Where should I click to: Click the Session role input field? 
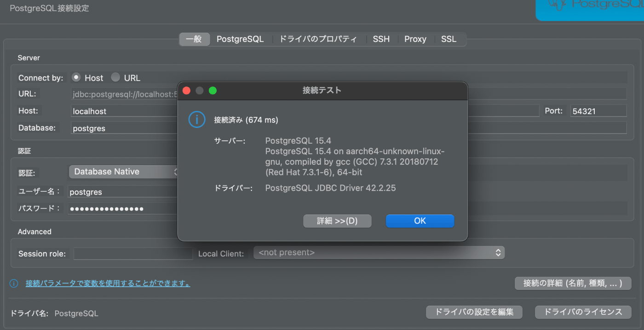pos(133,254)
